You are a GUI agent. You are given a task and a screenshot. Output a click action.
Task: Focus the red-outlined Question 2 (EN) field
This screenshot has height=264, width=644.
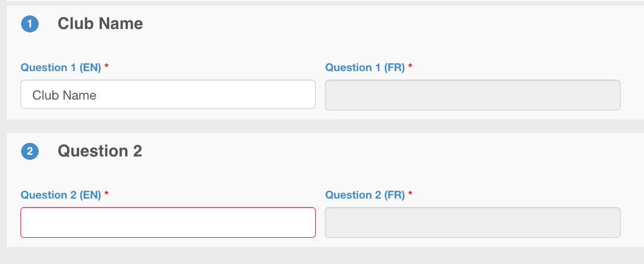[168, 222]
